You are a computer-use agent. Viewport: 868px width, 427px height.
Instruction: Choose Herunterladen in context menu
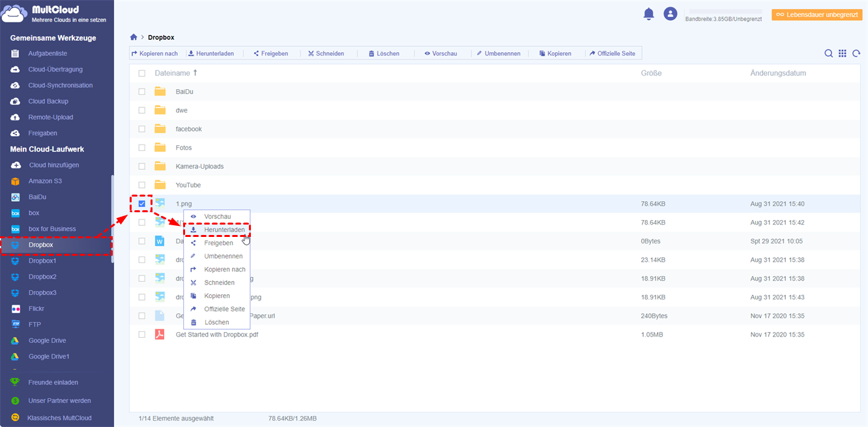click(x=224, y=230)
